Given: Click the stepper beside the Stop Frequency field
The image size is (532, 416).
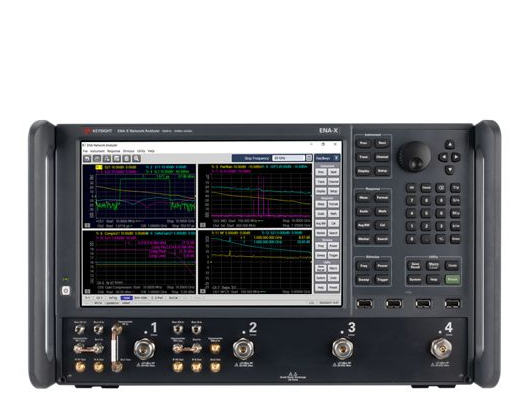Looking at the screenshot, I should coord(309,158).
